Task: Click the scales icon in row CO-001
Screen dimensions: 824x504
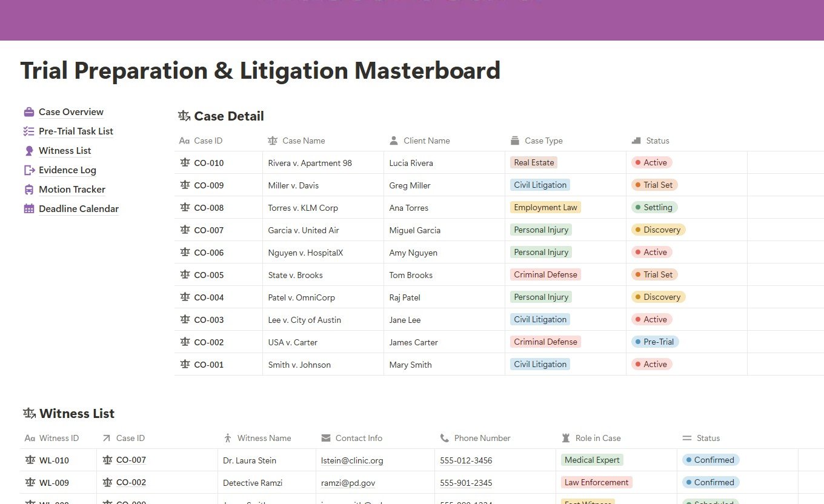Action: coord(185,364)
